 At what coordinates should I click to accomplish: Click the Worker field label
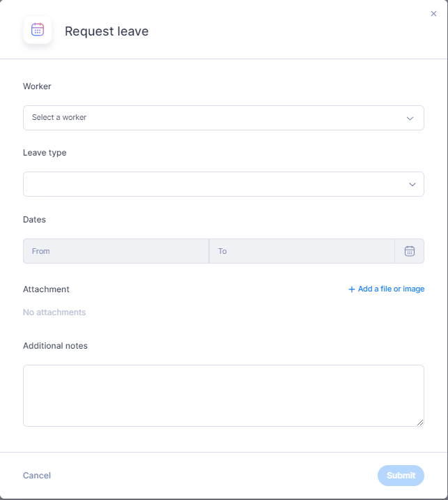tap(37, 86)
